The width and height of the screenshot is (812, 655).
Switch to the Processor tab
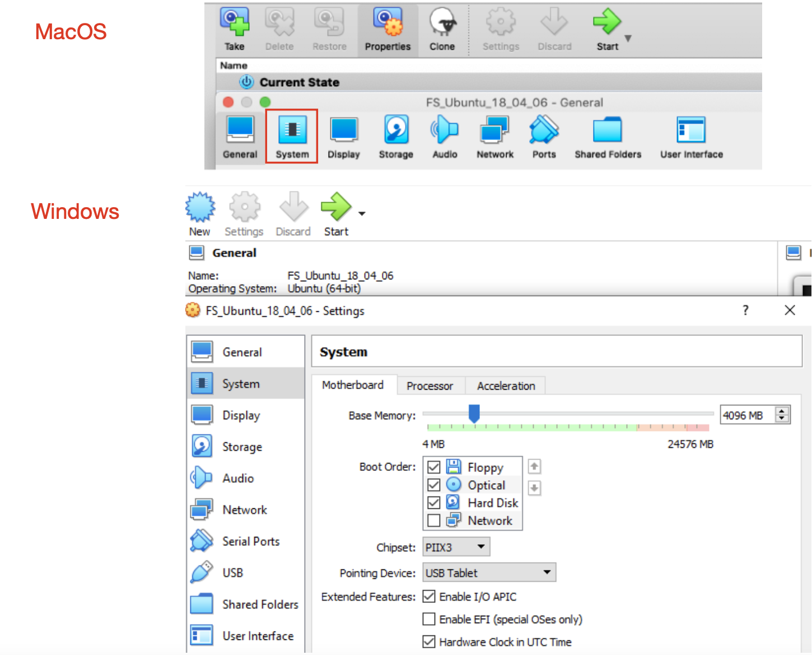430,386
